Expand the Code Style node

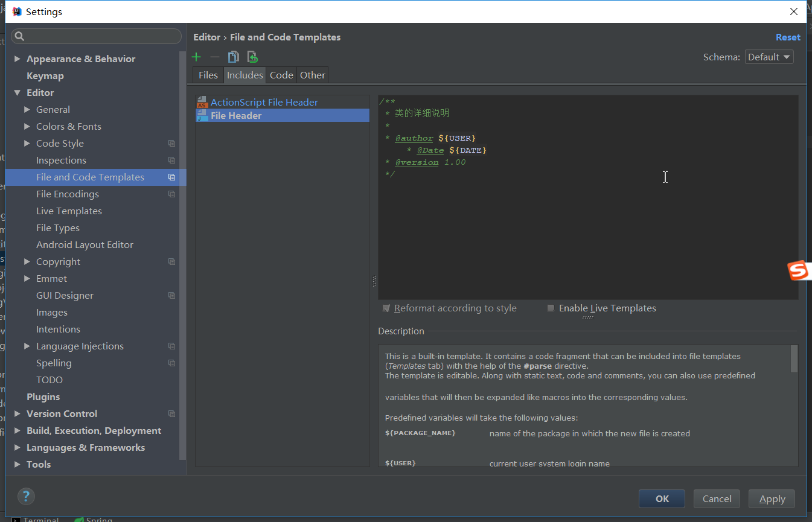(x=27, y=144)
